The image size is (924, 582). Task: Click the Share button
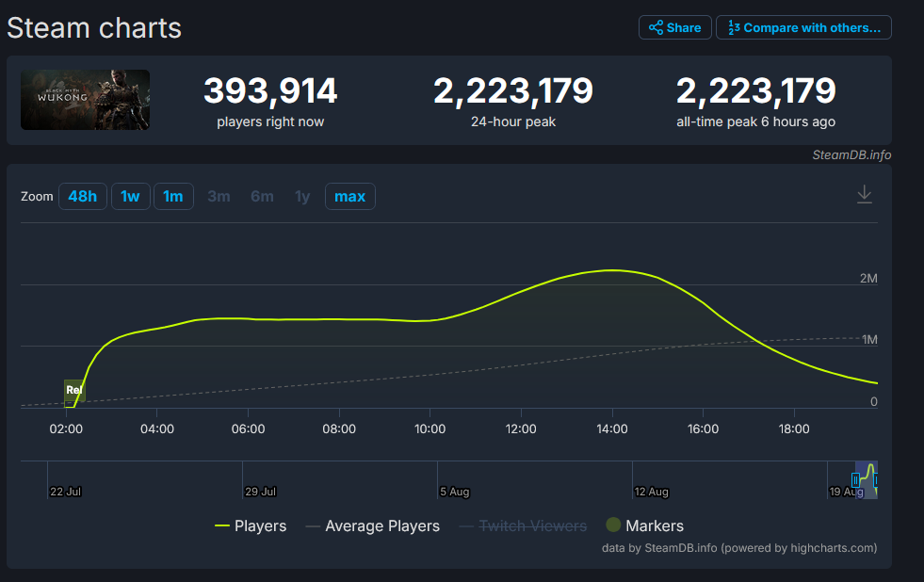pyautogui.click(x=674, y=27)
